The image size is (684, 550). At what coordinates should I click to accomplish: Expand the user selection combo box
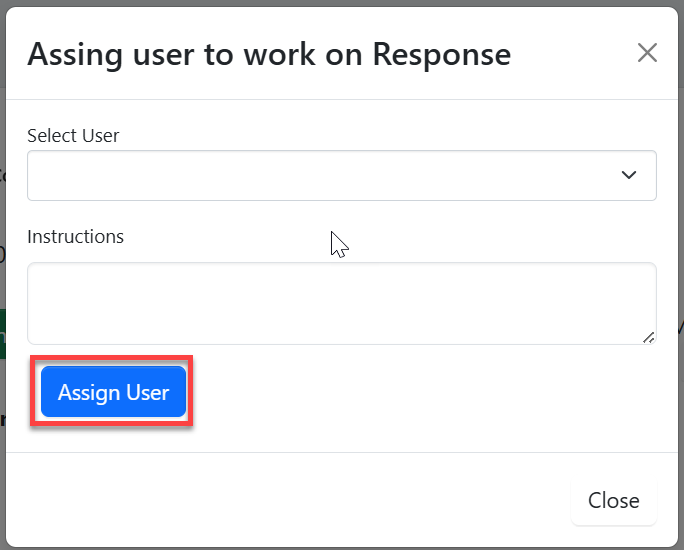(x=341, y=176)
